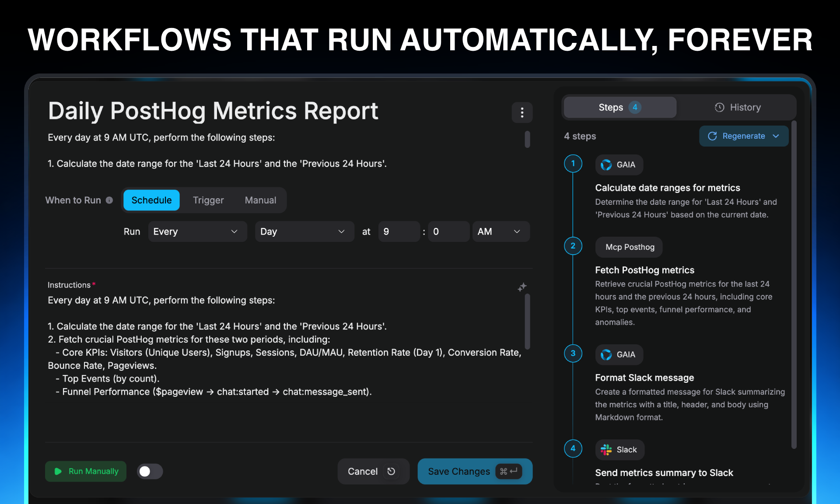Image resolution: width=840 pixels, height=504 pixels.
Task: Switch to the History tab
Action: point(738,108)
